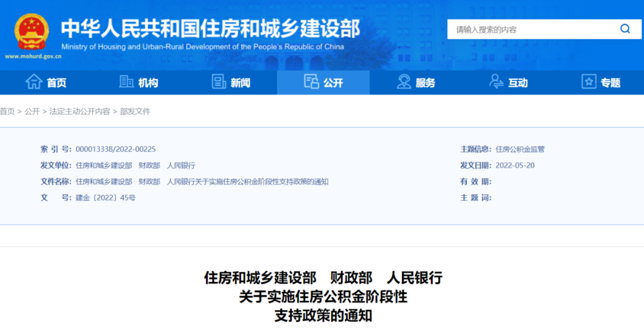The height and width of the screenshot is (333, 644).
Task: Go to the 新闻 section
Action: [x=241, y=83]
